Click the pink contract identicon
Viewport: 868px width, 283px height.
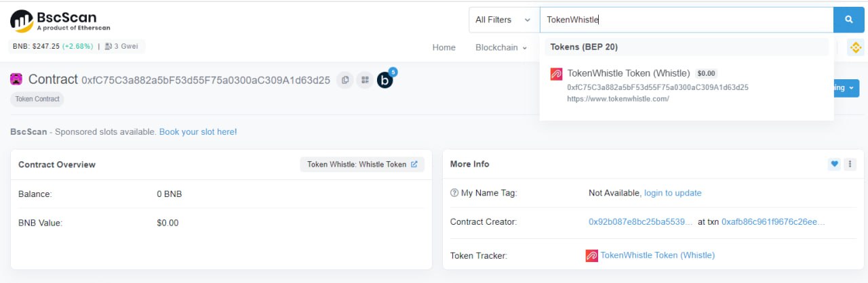pyautogui.click(x=16, y=79)
